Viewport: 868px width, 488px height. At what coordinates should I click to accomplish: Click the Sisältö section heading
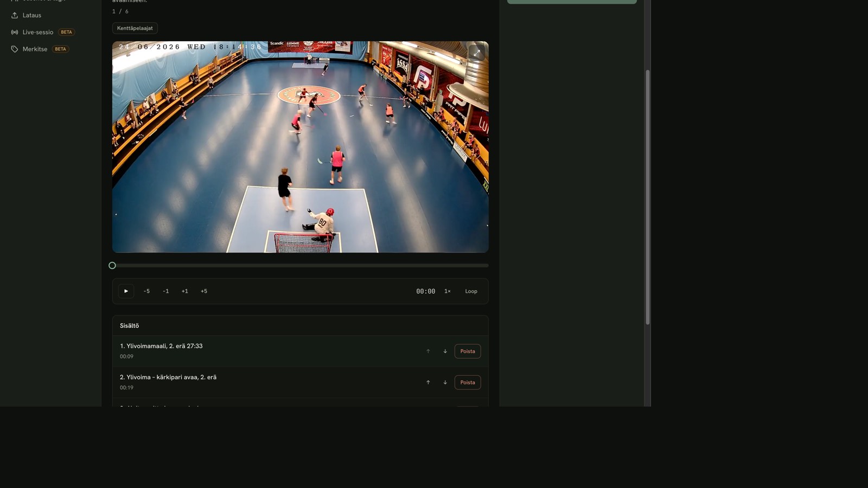(130, 326)
